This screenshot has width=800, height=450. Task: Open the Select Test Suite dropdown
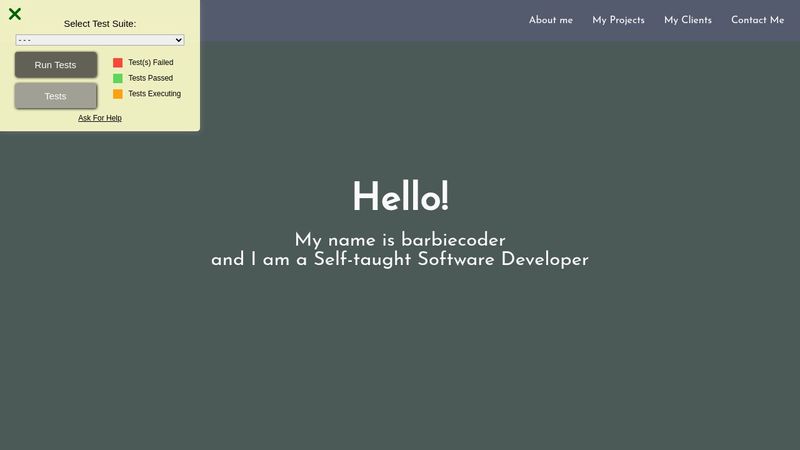click(100, 40)
